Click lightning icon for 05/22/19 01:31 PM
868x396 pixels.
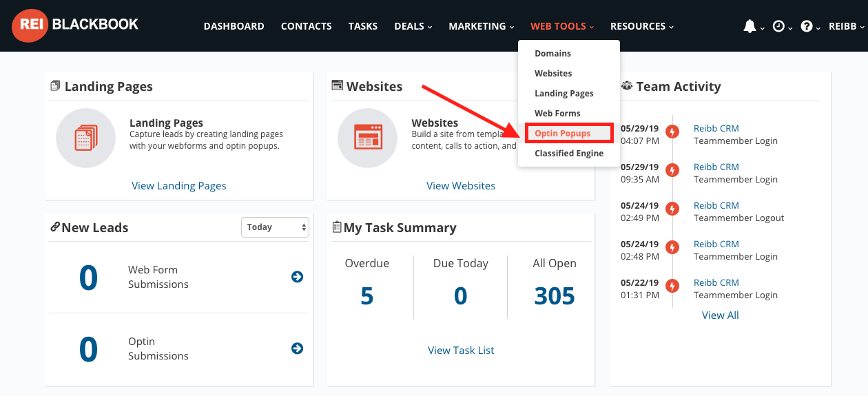673,285
